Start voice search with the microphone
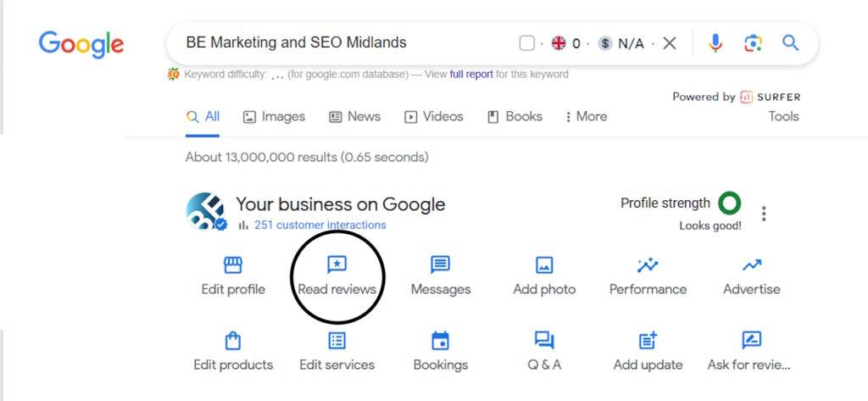Viewport: 868px width, 401px height. (x=715, y=43)
